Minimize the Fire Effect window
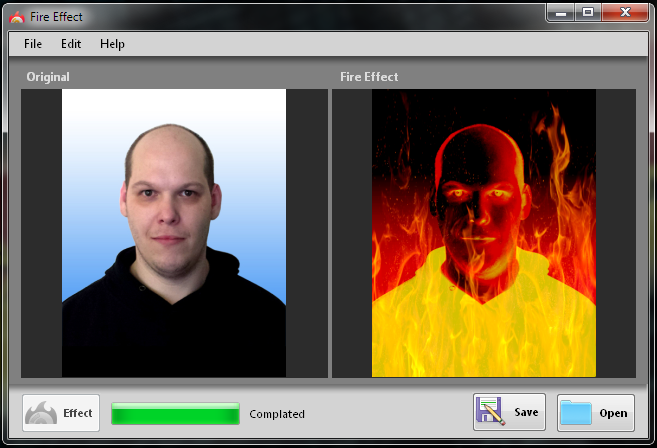The width and height of the screenshot is (657, 448). click(x=561, y=12)
